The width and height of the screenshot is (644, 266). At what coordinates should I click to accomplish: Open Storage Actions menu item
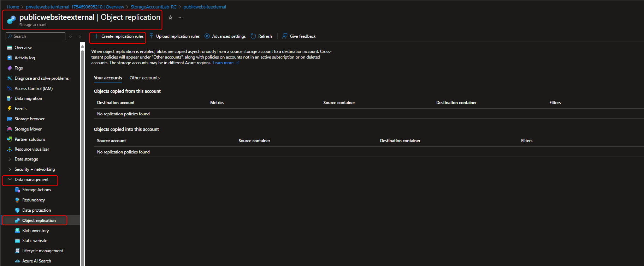coord(36,190)
